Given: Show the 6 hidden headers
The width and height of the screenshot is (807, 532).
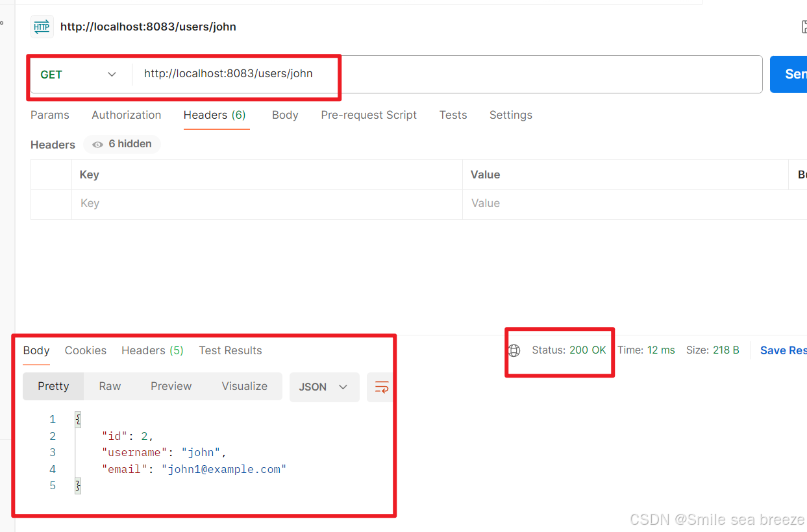Looking at the screenshot, I should (x=122, y=144).
